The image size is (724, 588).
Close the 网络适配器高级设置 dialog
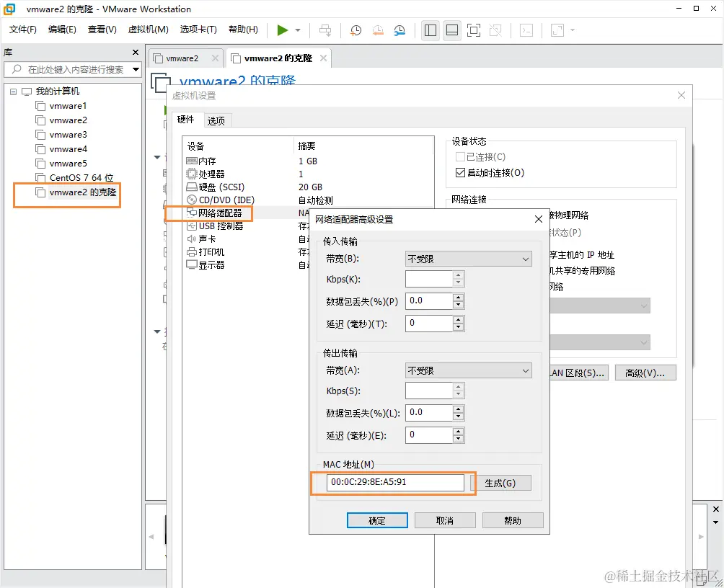tap(539, 219)
